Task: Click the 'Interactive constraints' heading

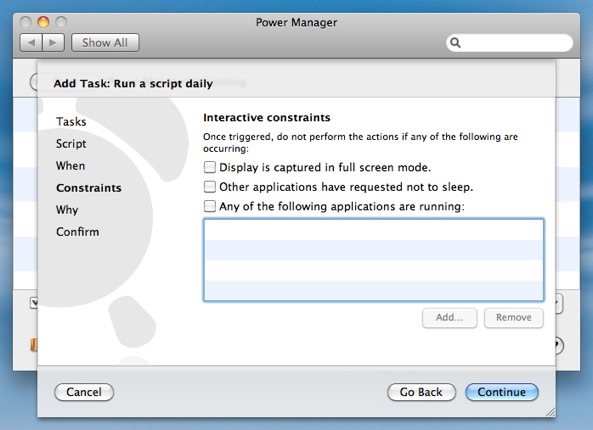Action: [x=267, y=118]
